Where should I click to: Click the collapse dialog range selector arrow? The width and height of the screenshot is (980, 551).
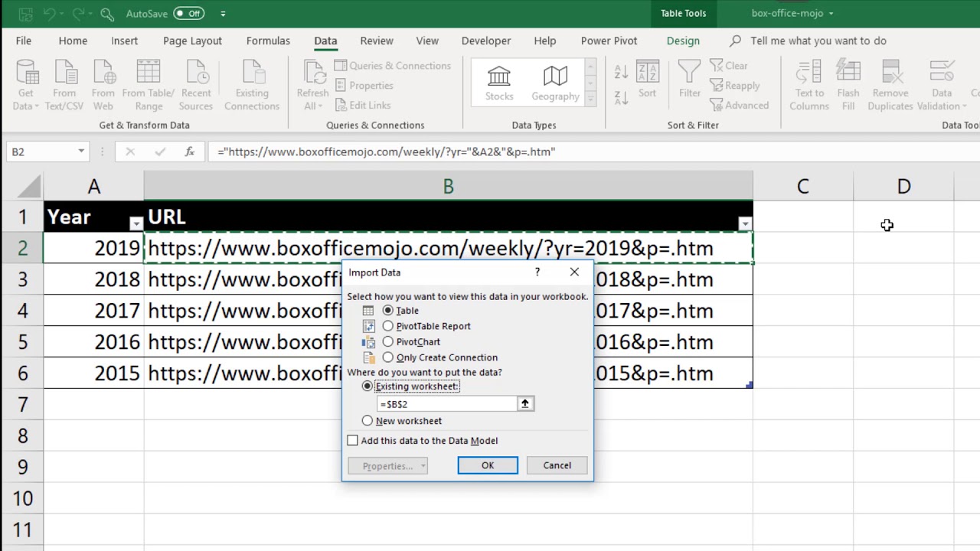525,403
